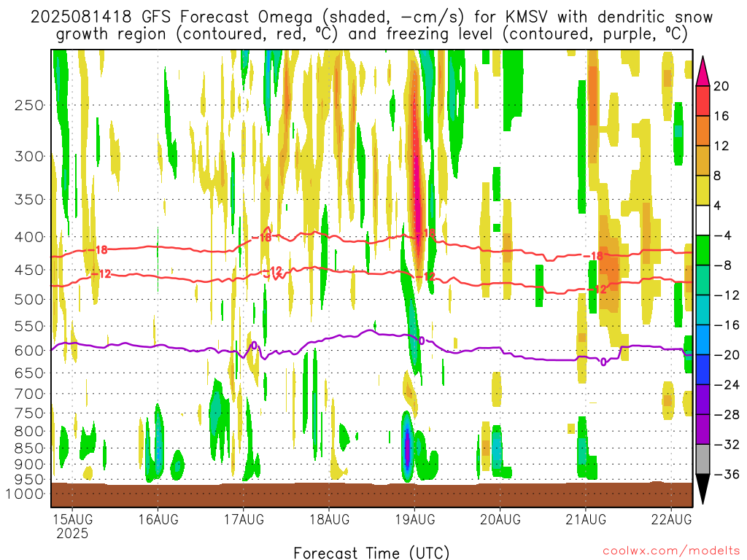This screenshot has width=747, height=560.
Task: Select the 250 pressure level label
Action: [x=29, y=105]
